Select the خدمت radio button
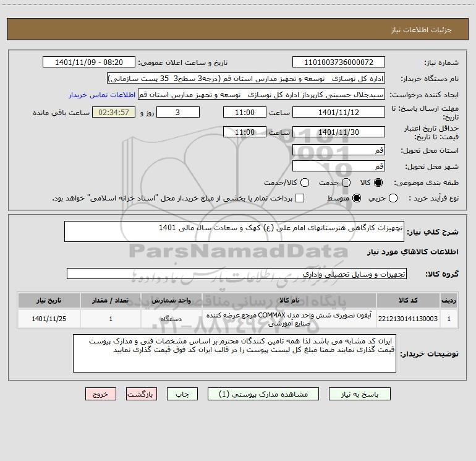 (346, 183)
